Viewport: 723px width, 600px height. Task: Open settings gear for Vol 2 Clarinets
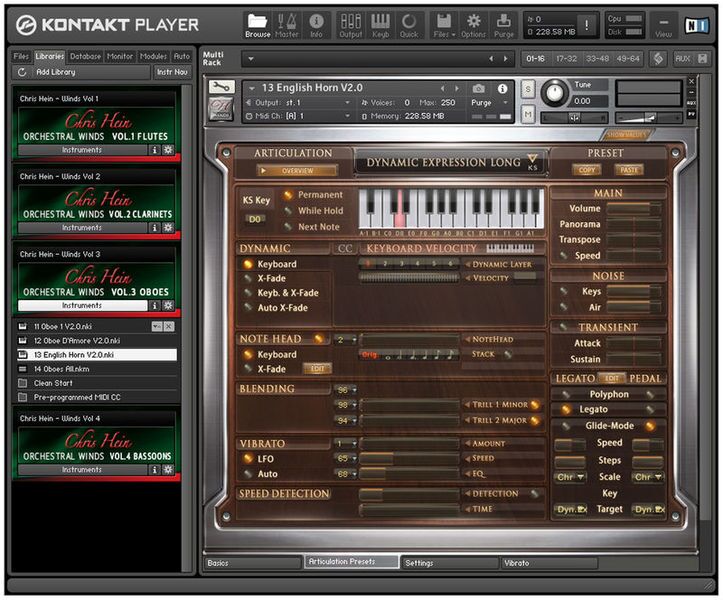pos(168,228)
